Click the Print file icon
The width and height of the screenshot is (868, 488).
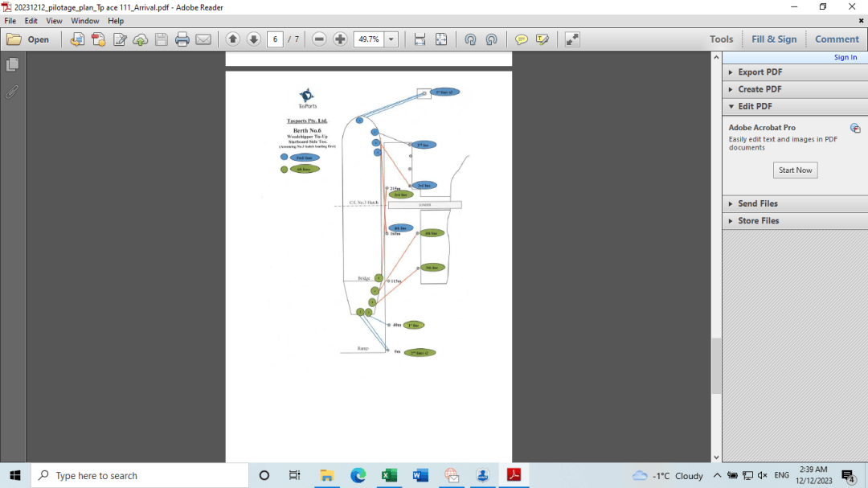182,39
